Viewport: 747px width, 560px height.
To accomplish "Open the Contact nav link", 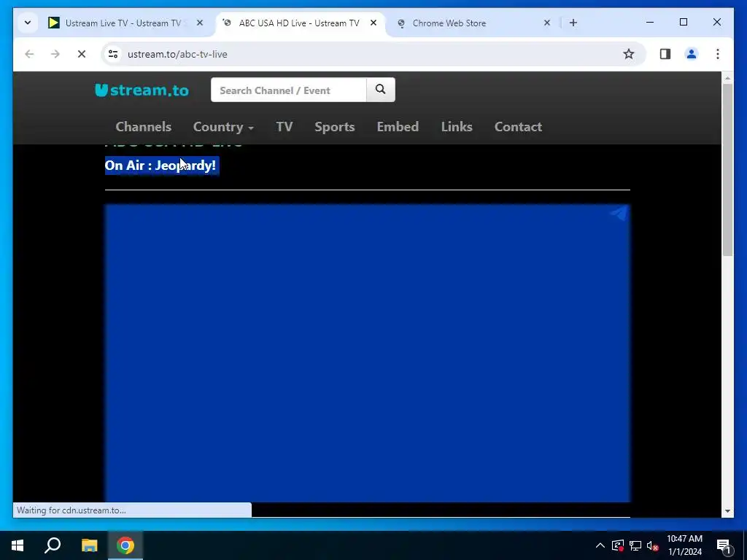I will (x=518, y=127).
